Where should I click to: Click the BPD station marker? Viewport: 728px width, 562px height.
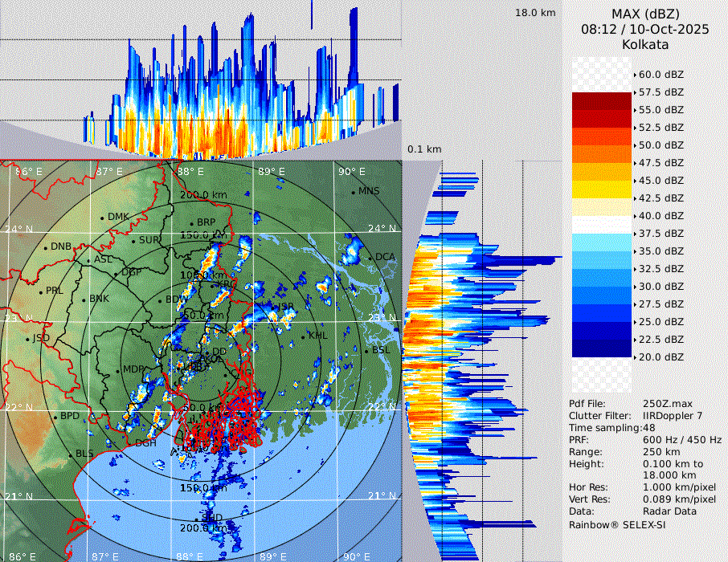coord(55,417)
